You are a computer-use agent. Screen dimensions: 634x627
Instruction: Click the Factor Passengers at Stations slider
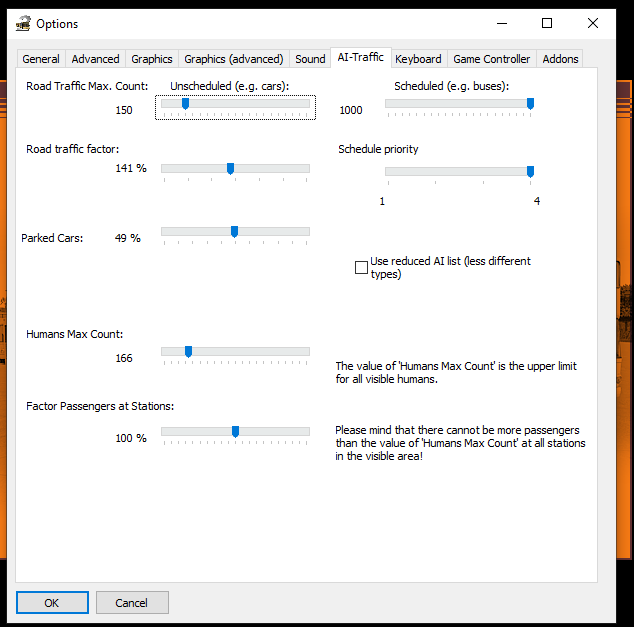(x=235, y=432)
